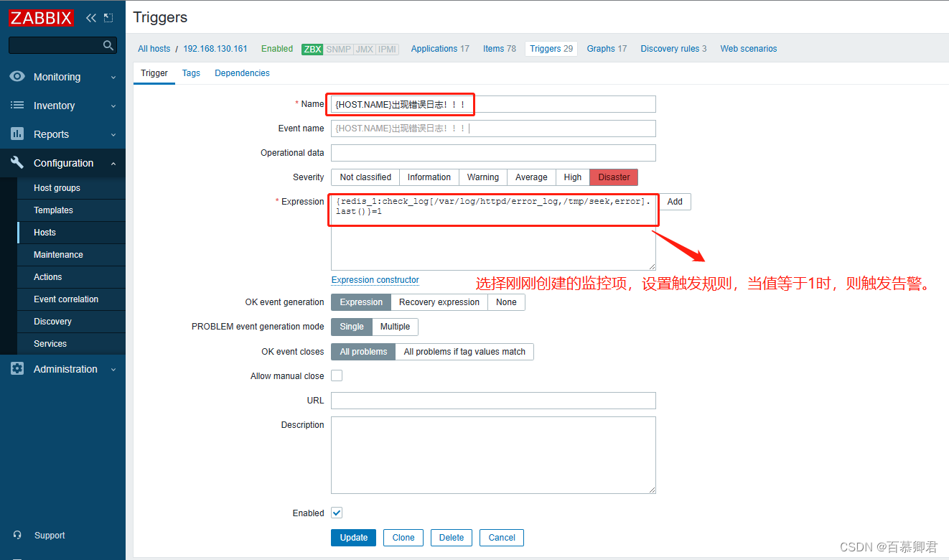This screenshot has height=560, width=949.
Task: Open Discovery rules 3 tab
Action: click(673, 49)
